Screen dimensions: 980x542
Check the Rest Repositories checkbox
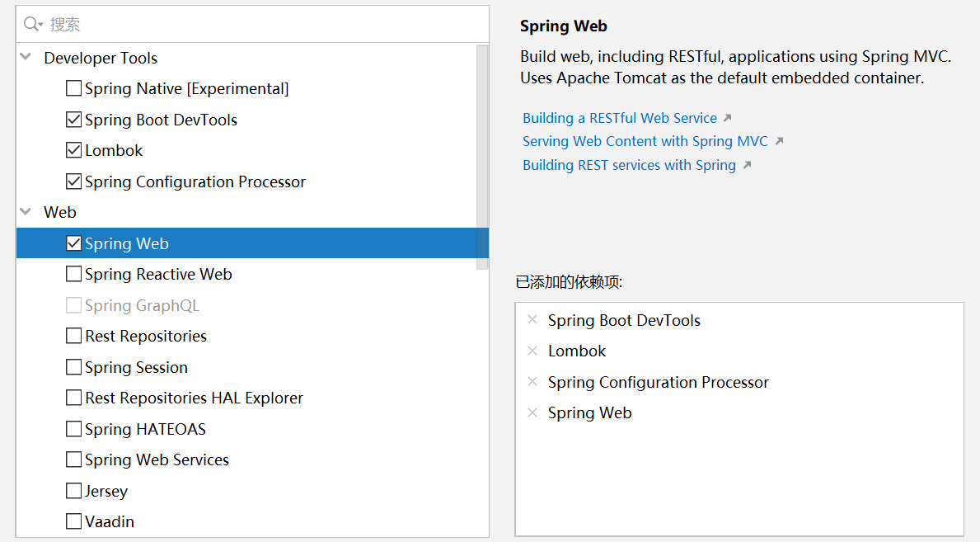[x=73, y=336]
